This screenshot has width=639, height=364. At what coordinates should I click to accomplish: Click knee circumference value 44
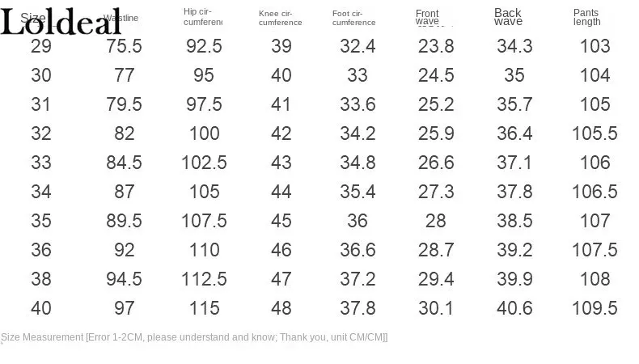[281, 192]
